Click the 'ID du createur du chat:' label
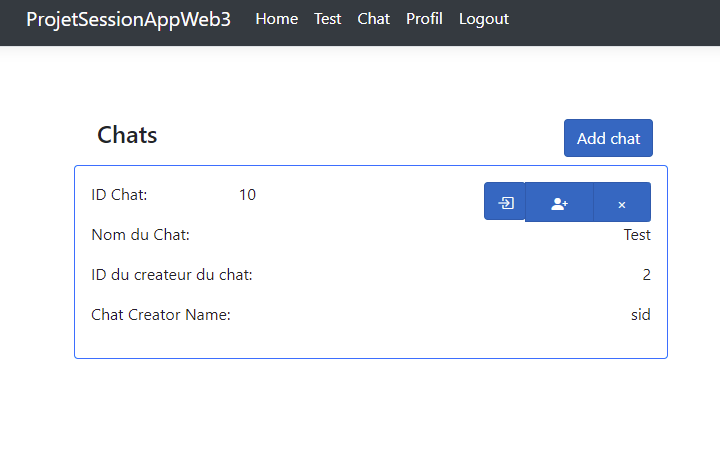This screenshot has height=453, width=720. point(172,274)
